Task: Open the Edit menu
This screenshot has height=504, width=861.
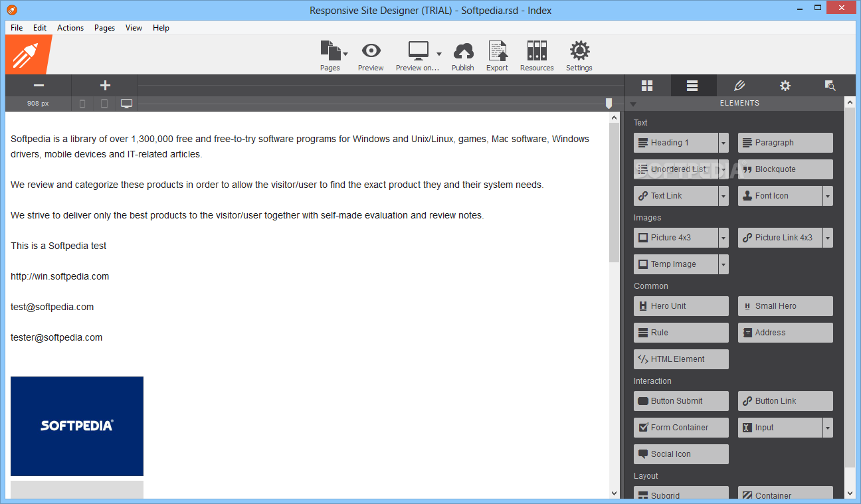Action: [x=40, y=28]
